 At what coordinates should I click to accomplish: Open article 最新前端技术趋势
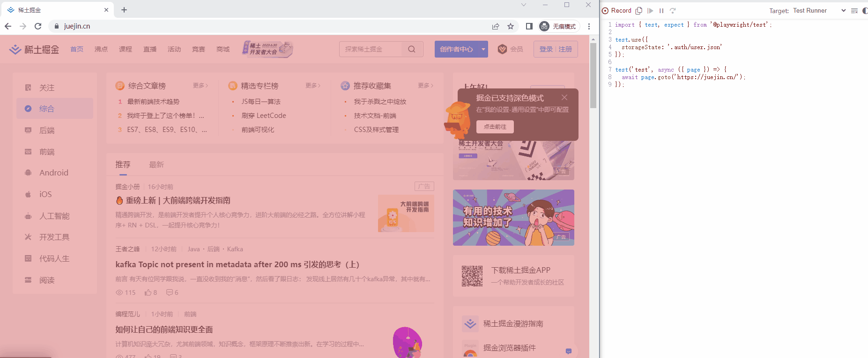153,102
